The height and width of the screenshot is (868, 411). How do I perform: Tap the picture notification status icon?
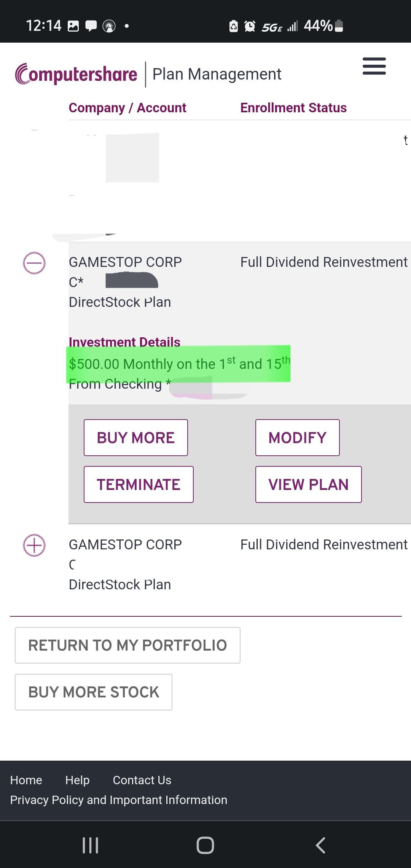(73, 26)
